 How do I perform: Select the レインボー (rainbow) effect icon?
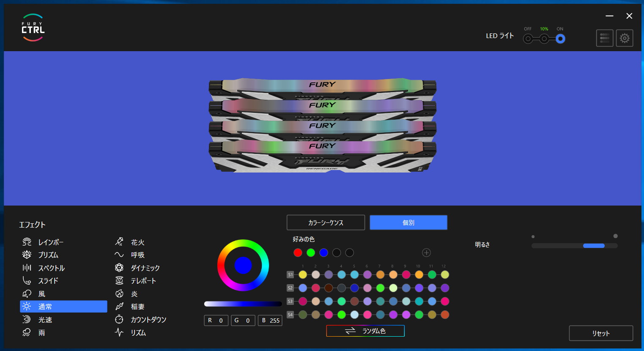coord(27,242)
